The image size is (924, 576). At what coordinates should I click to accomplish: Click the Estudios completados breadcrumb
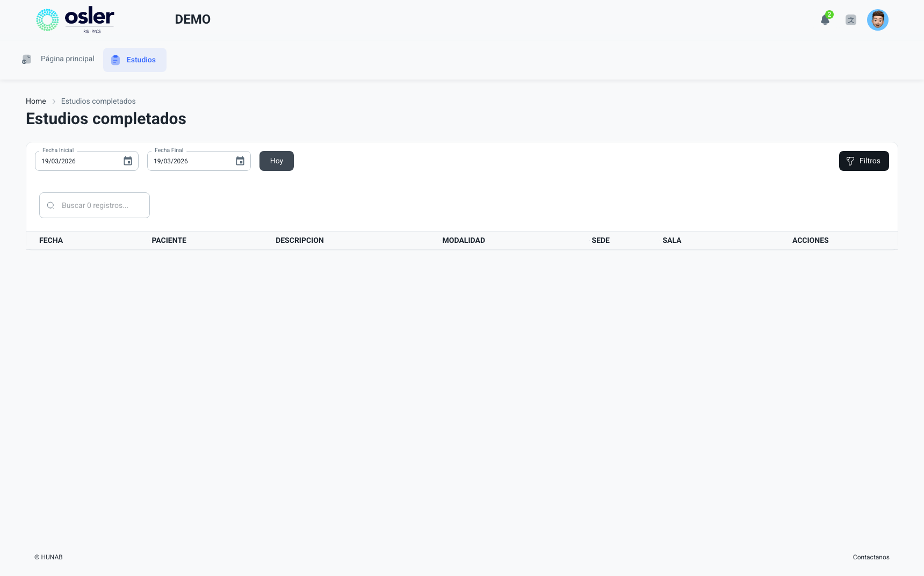pyautogui.click(x=98, y=101)
